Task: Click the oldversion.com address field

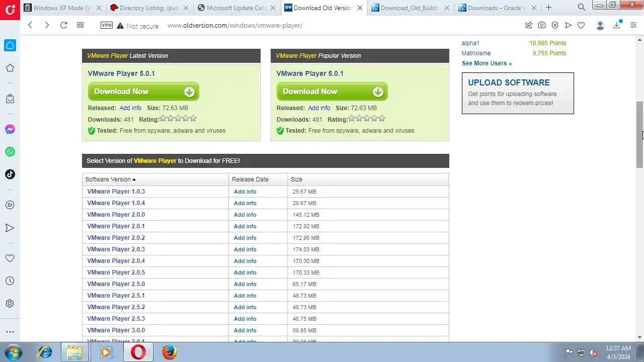Action: tap(234, 26)
